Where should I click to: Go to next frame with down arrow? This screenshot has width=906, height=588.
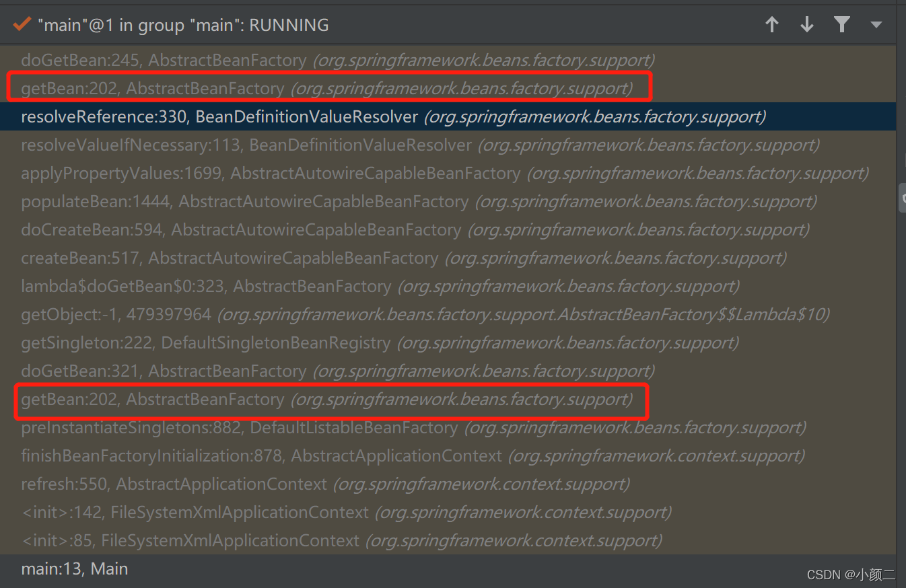(806, 25)
